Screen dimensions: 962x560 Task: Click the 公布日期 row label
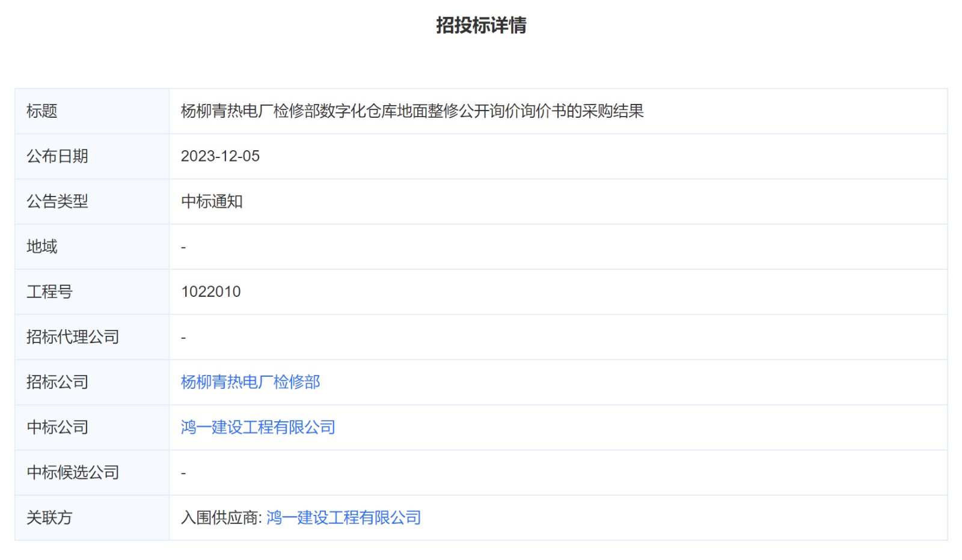tap(57, 156)
